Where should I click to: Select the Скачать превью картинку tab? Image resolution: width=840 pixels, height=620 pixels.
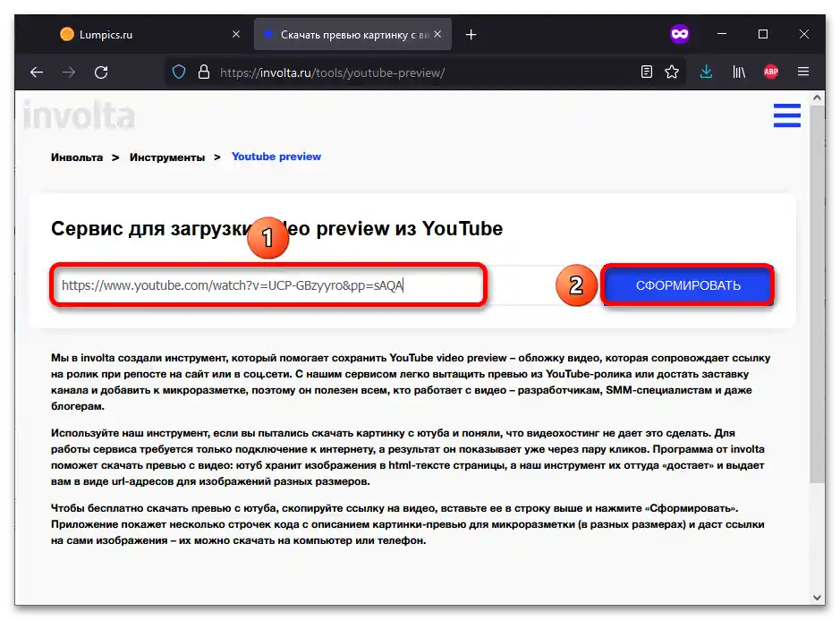[x=352, y=35]
